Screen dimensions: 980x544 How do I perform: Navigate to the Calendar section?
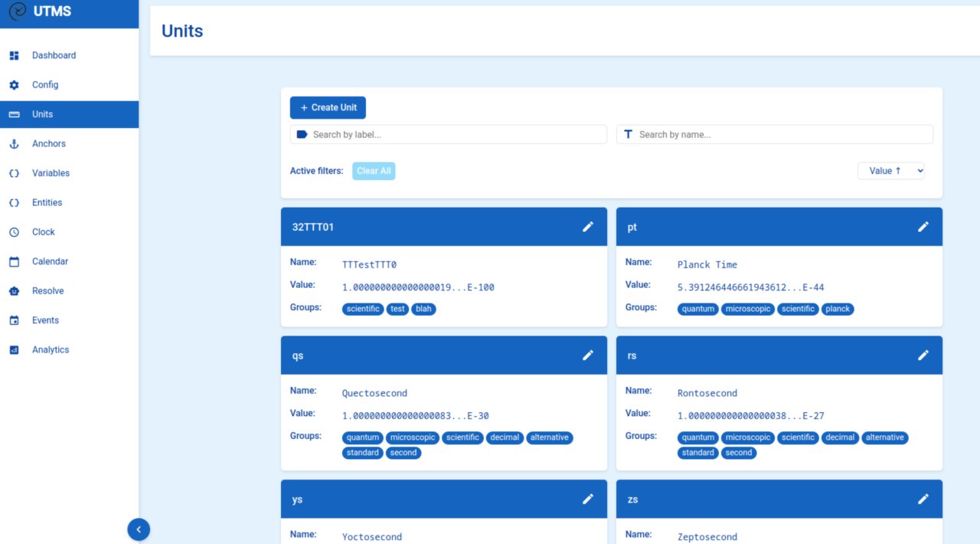[x=50, y=262]
